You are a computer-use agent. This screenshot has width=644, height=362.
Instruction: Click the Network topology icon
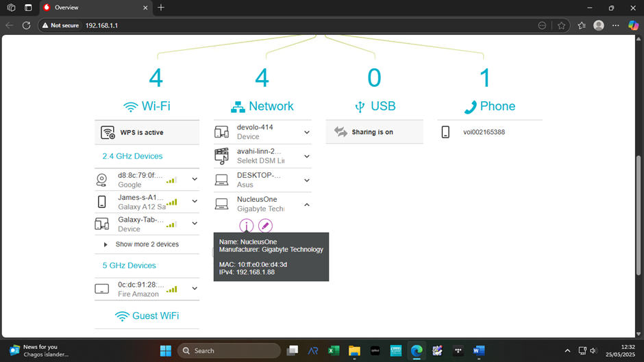[x=238, y=107]
